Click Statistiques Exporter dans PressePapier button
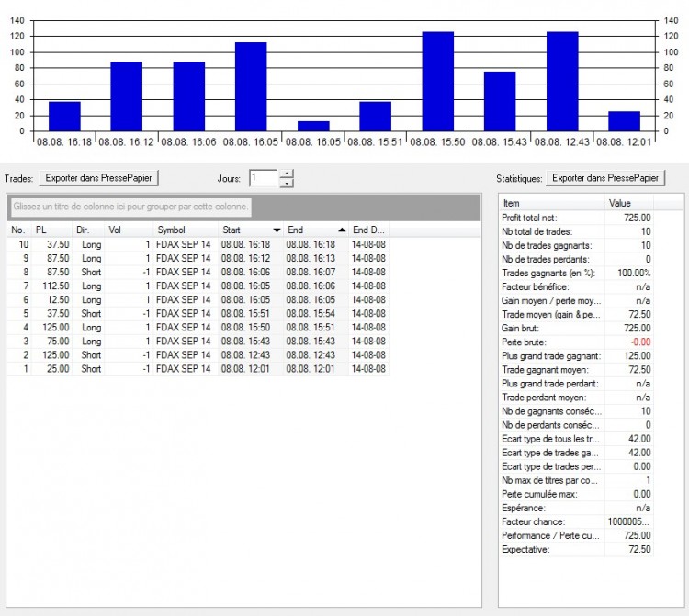 point(605,178)
